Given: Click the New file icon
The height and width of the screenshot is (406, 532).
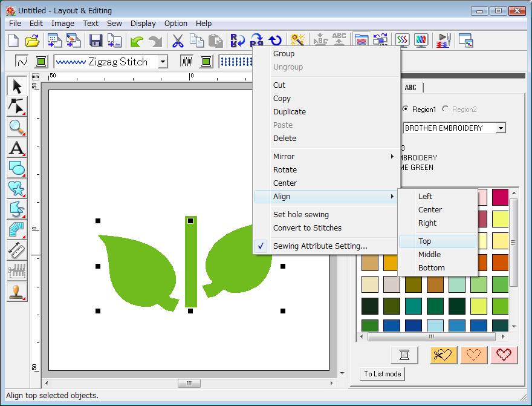Looking at the screenshot, I should coord(13,41).
